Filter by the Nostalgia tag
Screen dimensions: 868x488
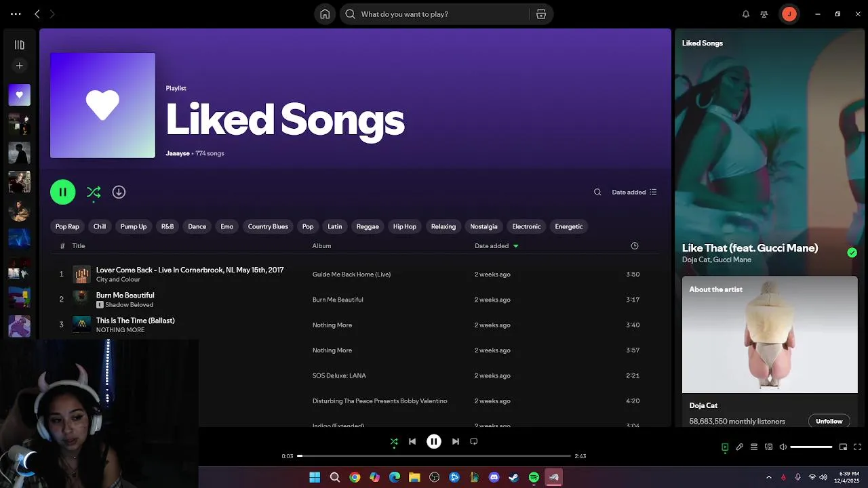click(484, 226)
